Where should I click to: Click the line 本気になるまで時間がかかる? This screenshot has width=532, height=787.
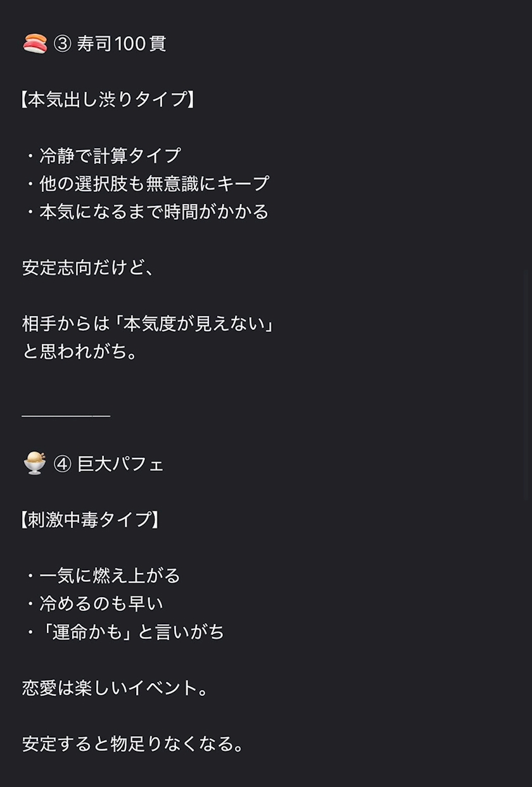point(154,211)
